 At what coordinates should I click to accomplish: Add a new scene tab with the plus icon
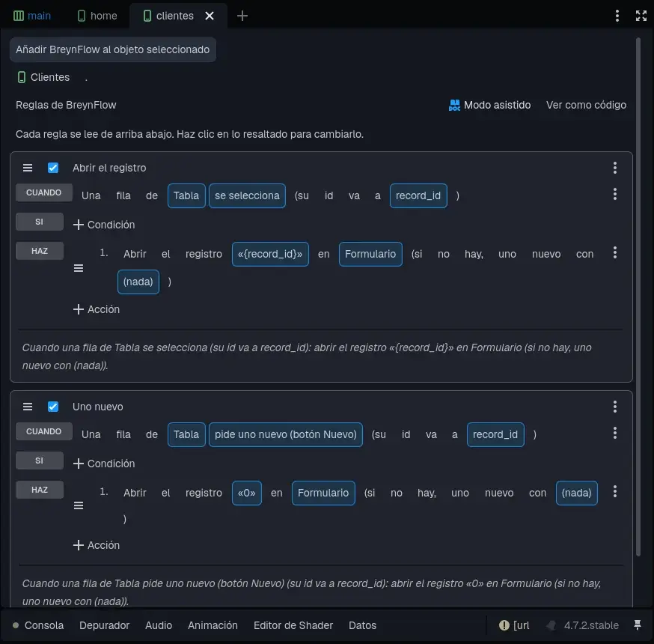point(242,16)
